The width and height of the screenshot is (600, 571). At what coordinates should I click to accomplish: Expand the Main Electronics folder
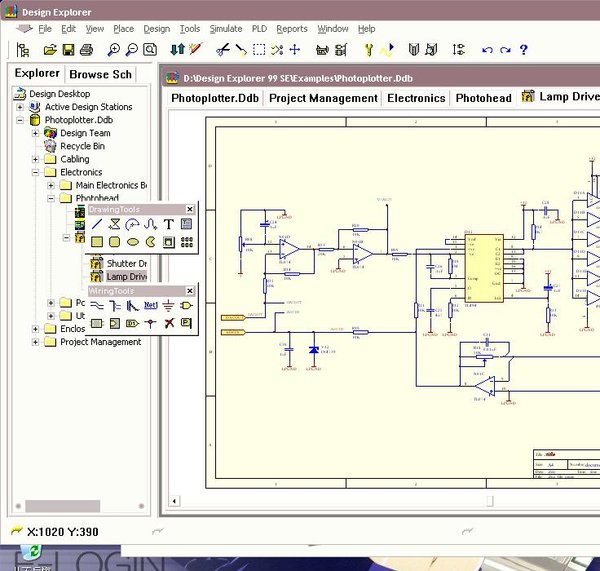tap(51, 186)
